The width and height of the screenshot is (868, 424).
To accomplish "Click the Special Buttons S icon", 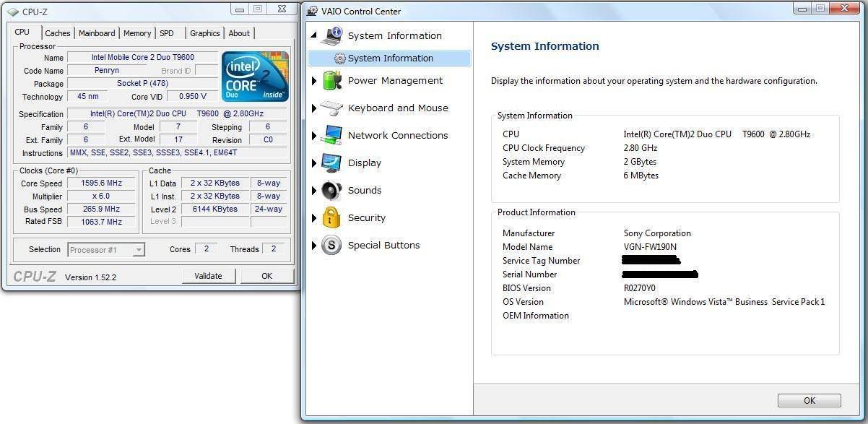I will click(331, 245).
